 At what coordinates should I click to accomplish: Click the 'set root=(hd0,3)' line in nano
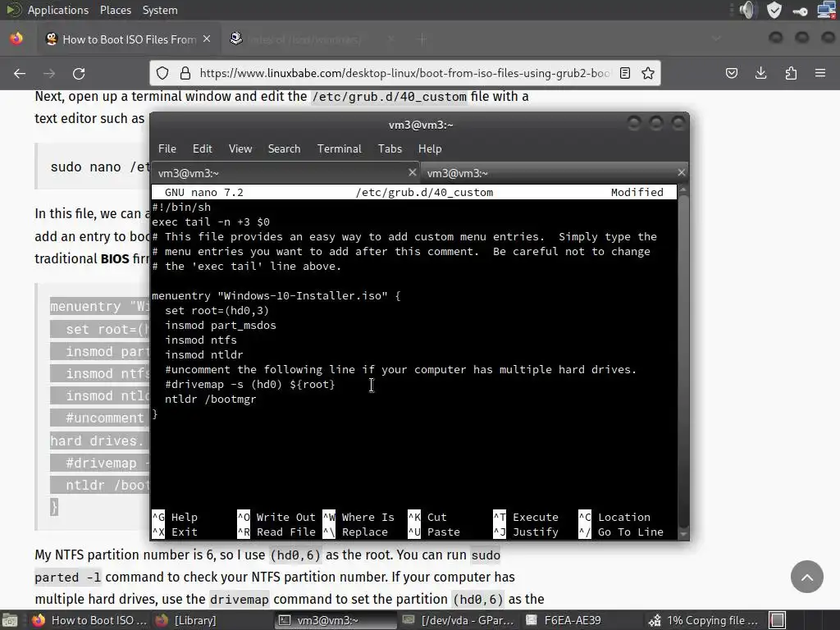(217, 311)
